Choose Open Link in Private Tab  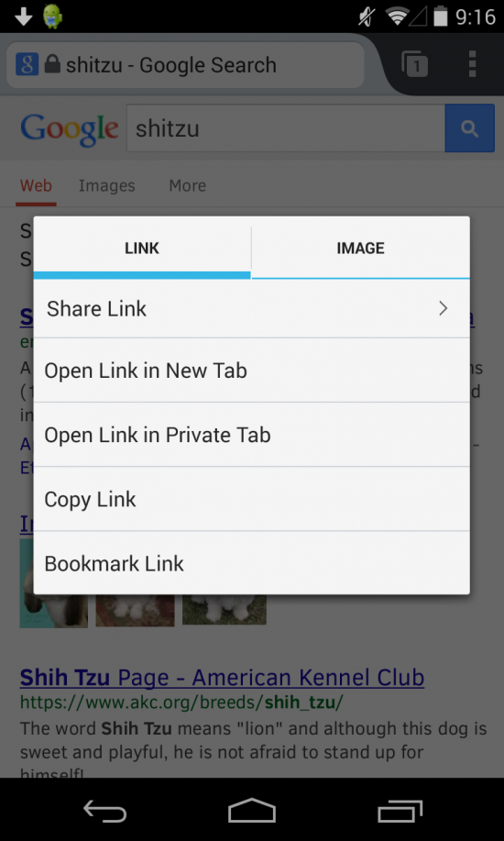[251, 435]
